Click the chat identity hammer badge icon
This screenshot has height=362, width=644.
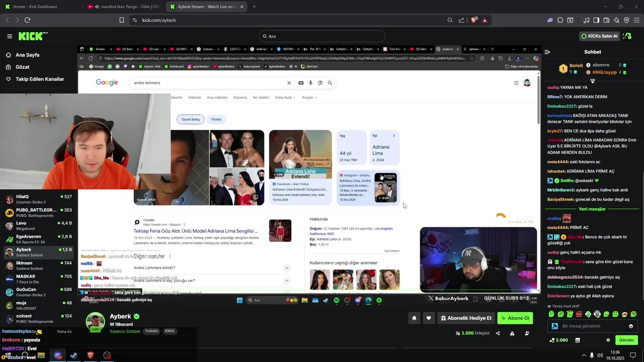point(554,326)
